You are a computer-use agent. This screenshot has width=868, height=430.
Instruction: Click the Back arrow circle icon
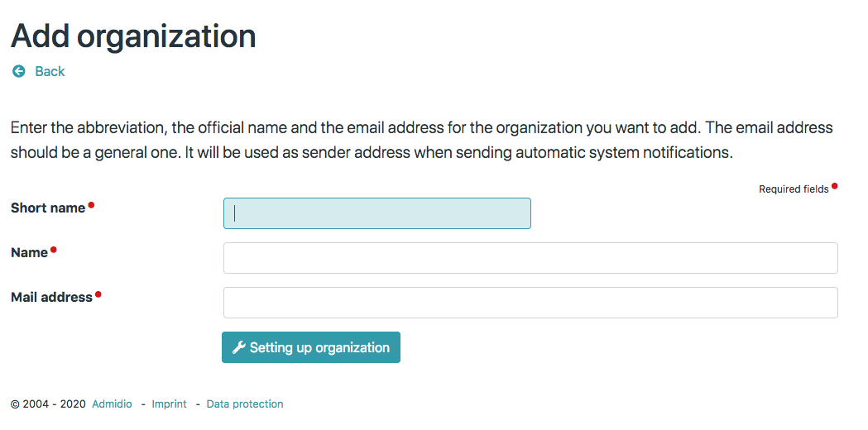click(18, 72)
